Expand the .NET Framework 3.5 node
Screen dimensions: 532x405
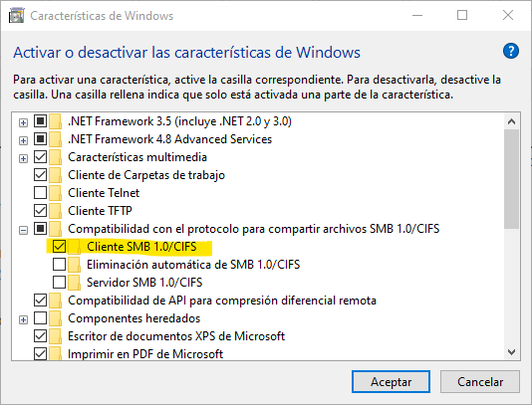[23, 122]
